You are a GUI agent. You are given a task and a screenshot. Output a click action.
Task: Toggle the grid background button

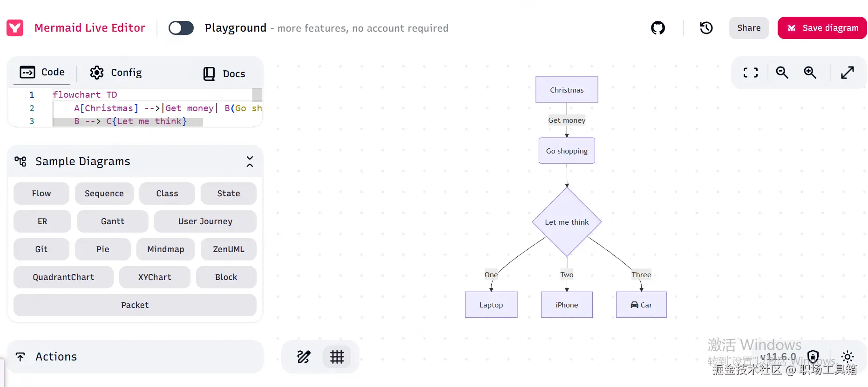337,357
